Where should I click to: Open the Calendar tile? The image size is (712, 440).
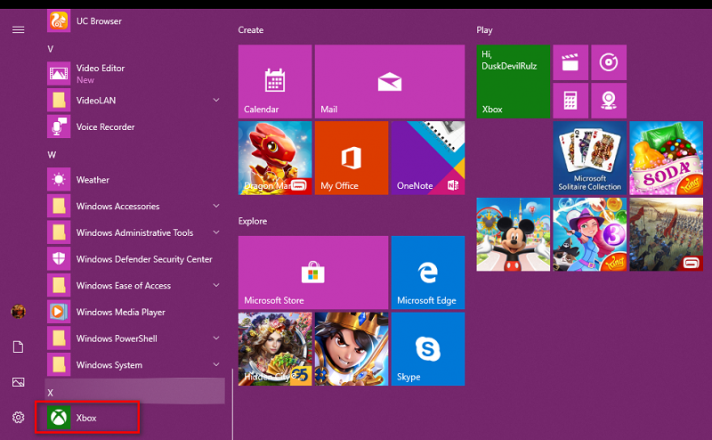coord(275,81)
